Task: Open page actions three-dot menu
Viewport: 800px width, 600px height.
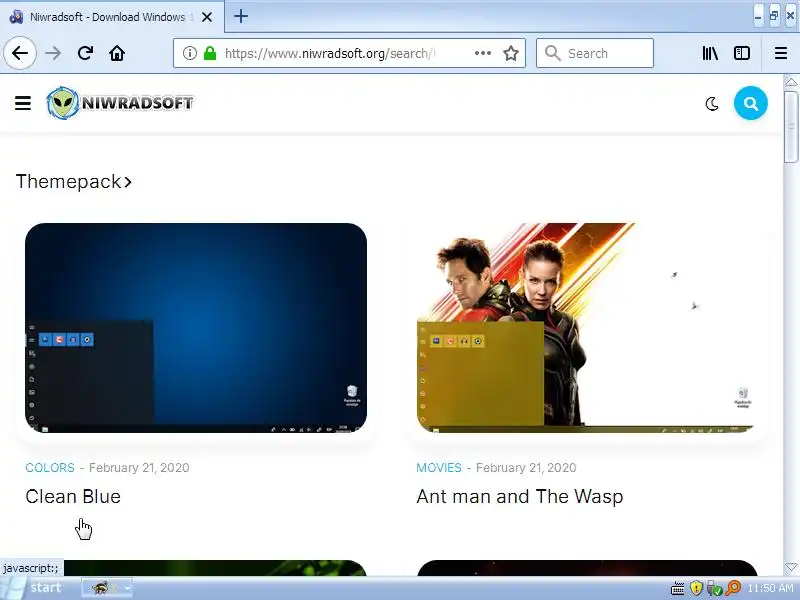Action: 483,53
